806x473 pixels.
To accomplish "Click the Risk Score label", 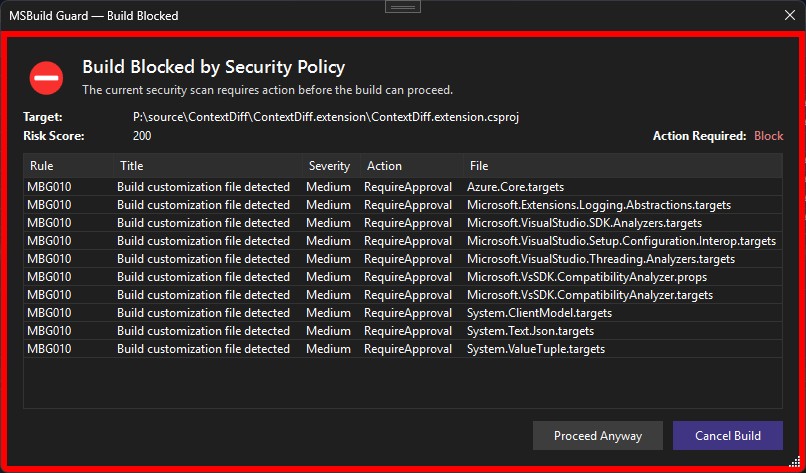I will [x=54, y=136].
